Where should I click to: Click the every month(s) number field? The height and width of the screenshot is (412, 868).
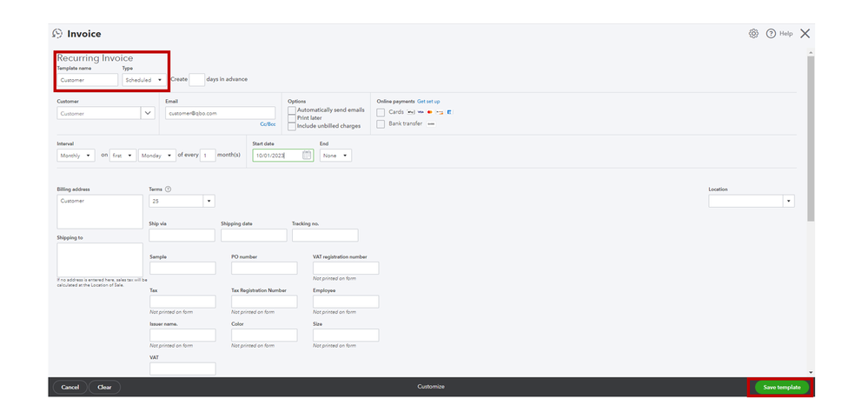(x=209, y=156)
